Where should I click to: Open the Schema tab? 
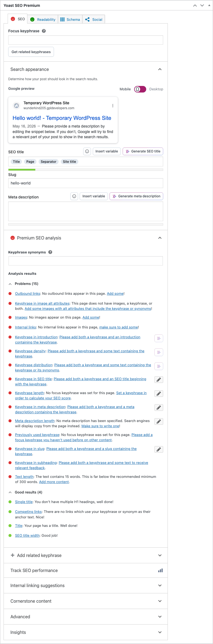click(x=70, y=19)
